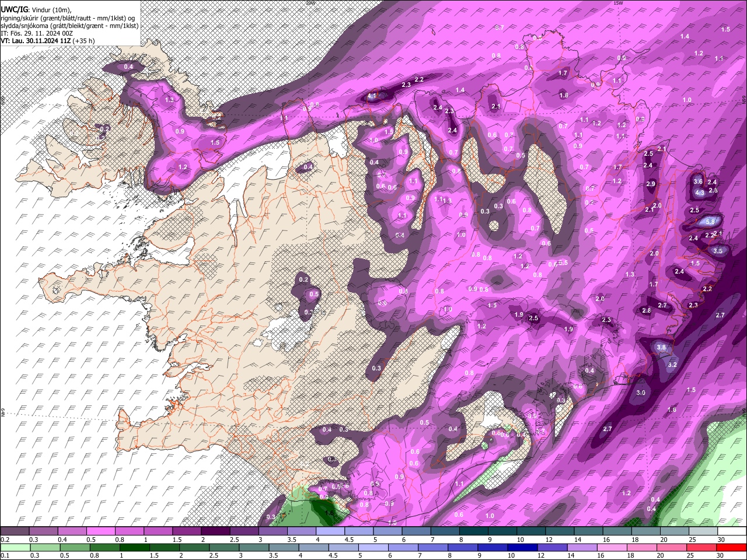
Task: Click the 'UWC/IG: Vindur (10m)' title text
Action: click(x=36, y=10)
